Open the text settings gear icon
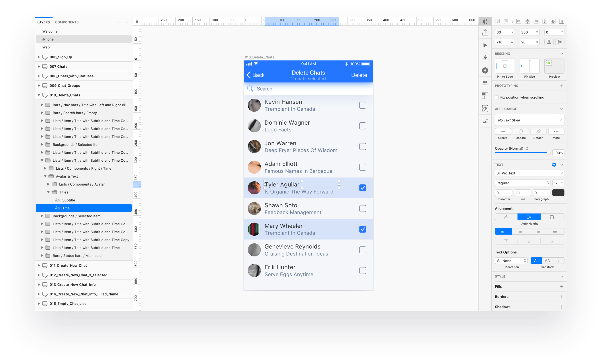This screenshot has width=602, height=364. pos(554,165)
